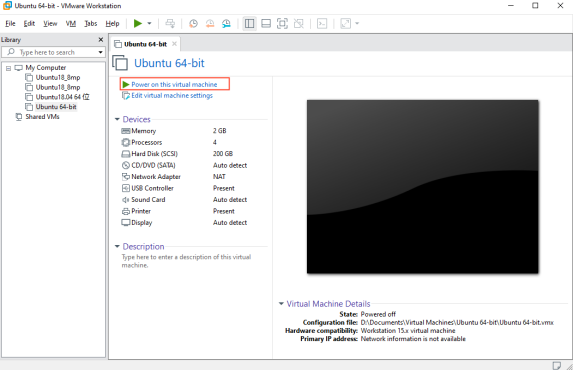Click the Unity mode toolbar icon

[299, 24]
